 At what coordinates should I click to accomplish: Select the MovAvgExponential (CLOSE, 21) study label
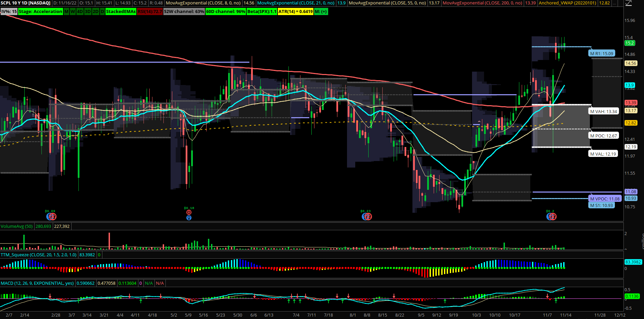[296, 3]
